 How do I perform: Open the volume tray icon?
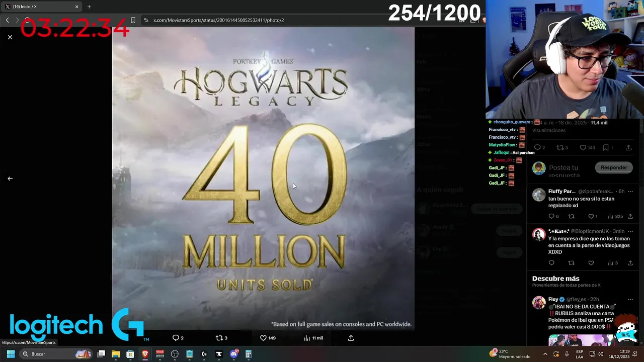tap(601, 354)
